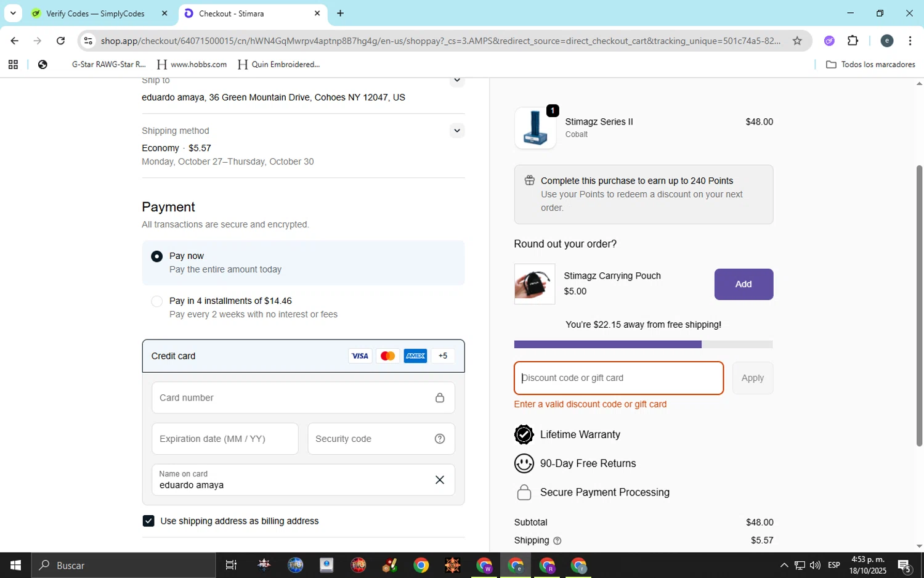Click the Visa card logo
Viewport: 924px width, 578px height.
(x=360, y=356)
